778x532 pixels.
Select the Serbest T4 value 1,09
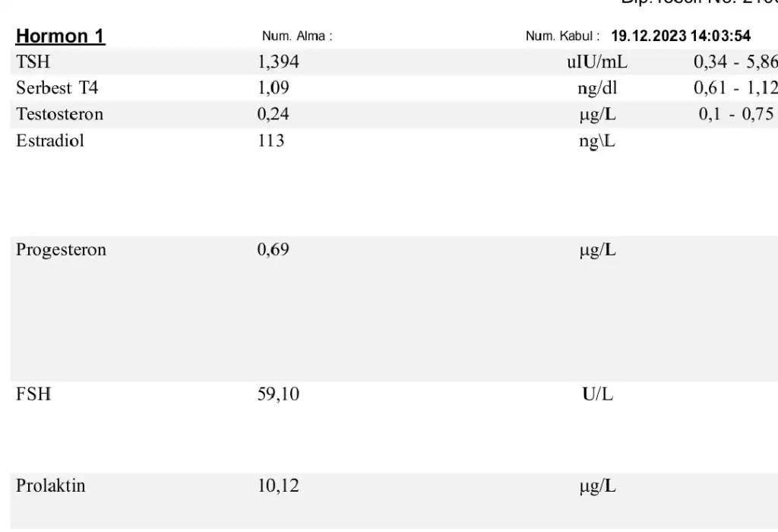tap(274, 88)
